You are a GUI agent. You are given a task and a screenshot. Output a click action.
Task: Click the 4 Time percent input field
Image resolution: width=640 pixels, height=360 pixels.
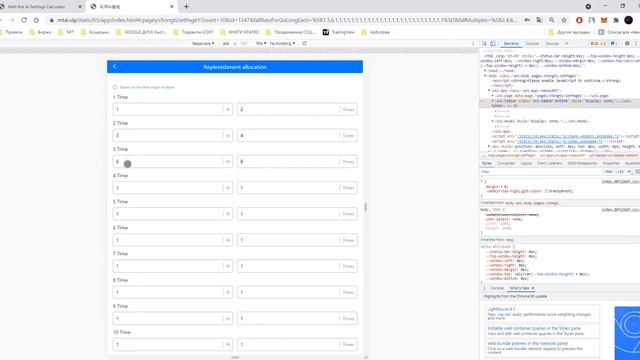tap(172, 188)
